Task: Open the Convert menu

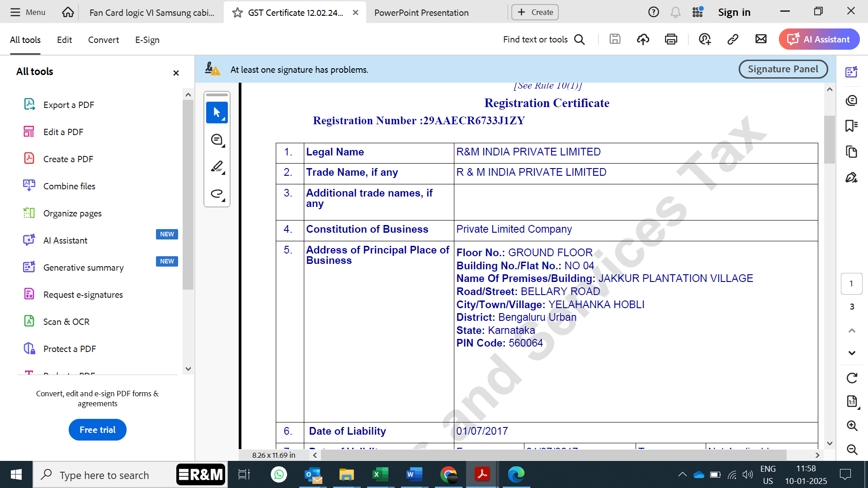Action: (x=104, y=40)
